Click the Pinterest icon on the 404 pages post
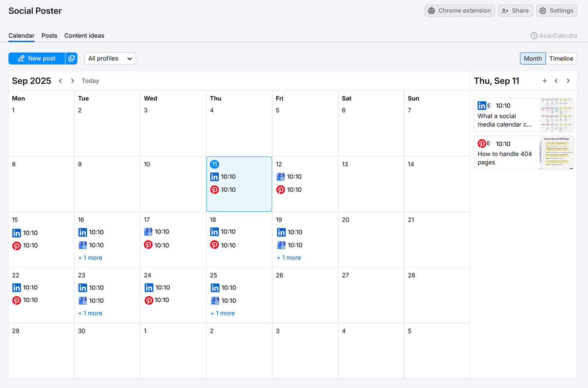Screen dimensions: 588x388 482,144
